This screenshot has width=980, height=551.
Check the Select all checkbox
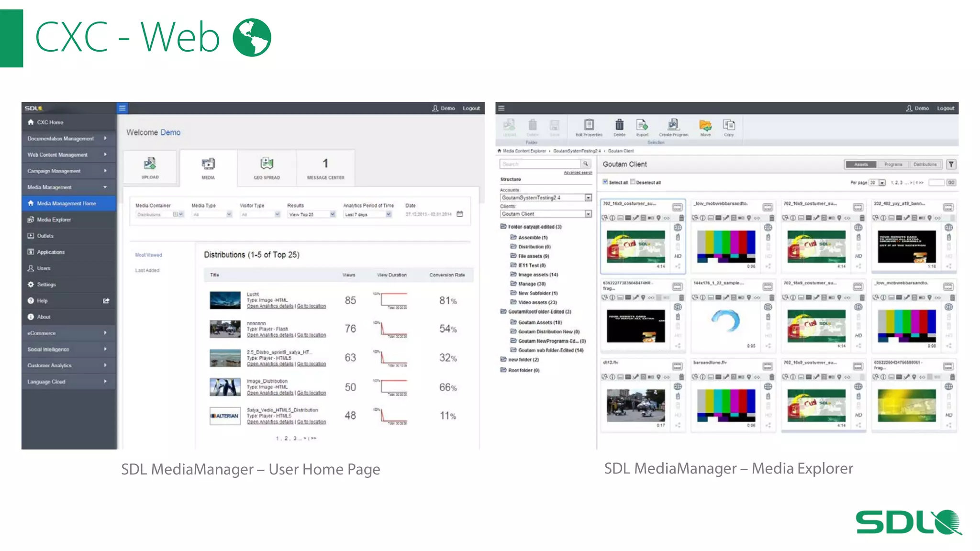click(605, 182)
